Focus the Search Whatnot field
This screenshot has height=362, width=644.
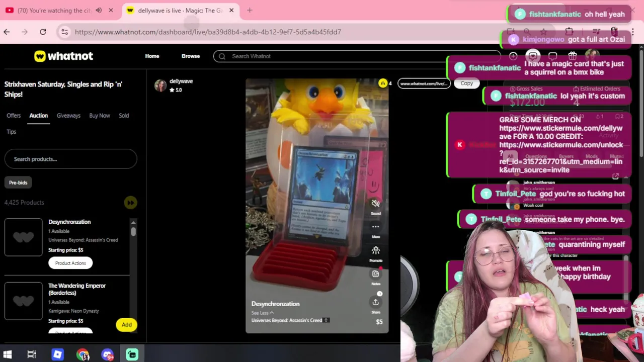click(x=357, y=56)
